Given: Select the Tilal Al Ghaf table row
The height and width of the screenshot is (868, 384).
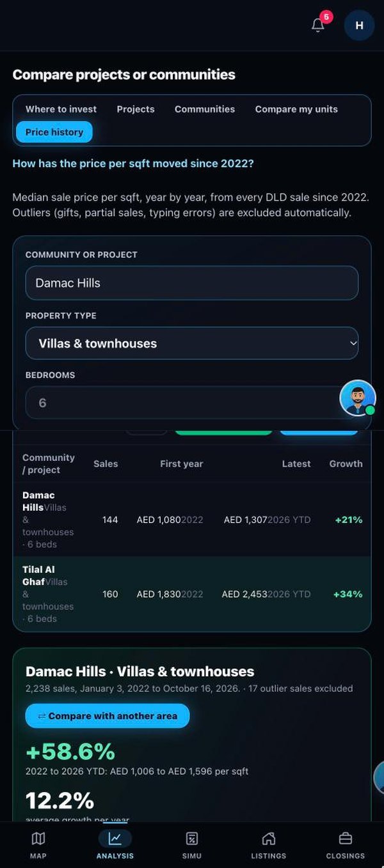Looking at the screenshot, I should coord(192,594).
